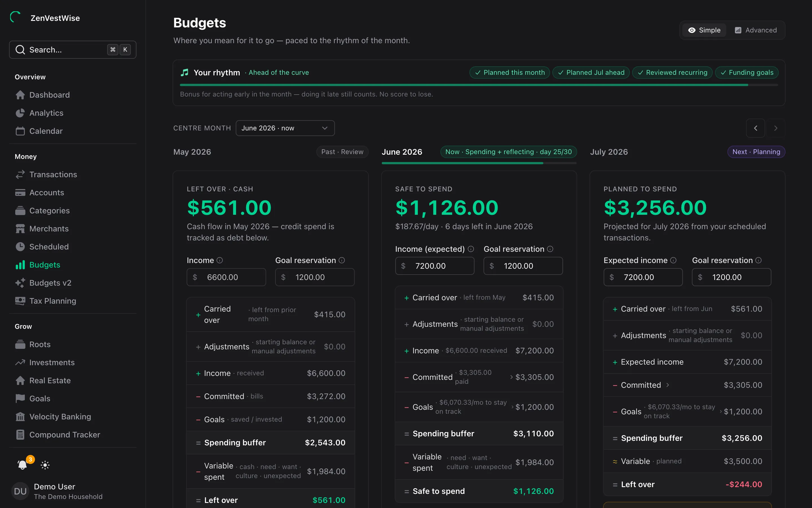Viewport: 812px width, 508px height.
Task: Click the Merchants storefront icon
Action: click(x=20, y=229)
